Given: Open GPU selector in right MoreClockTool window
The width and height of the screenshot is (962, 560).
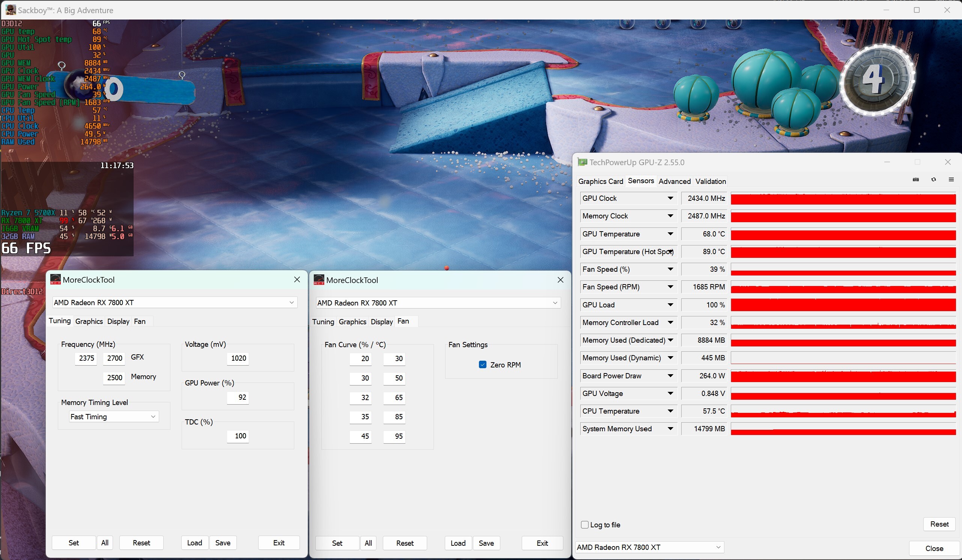Looking at the screenshot, I should [438, 303].
